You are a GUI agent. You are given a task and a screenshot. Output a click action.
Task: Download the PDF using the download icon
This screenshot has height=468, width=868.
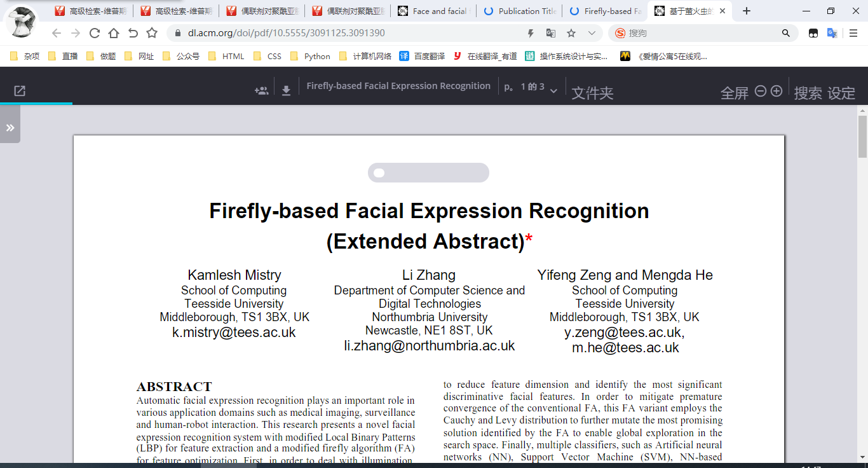pos(286,91)
